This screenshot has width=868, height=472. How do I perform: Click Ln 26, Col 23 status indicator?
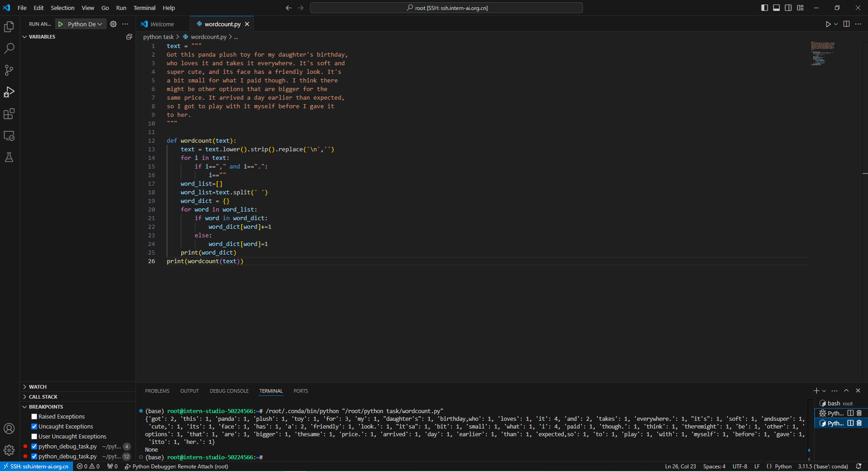click(x=680, y=467)
